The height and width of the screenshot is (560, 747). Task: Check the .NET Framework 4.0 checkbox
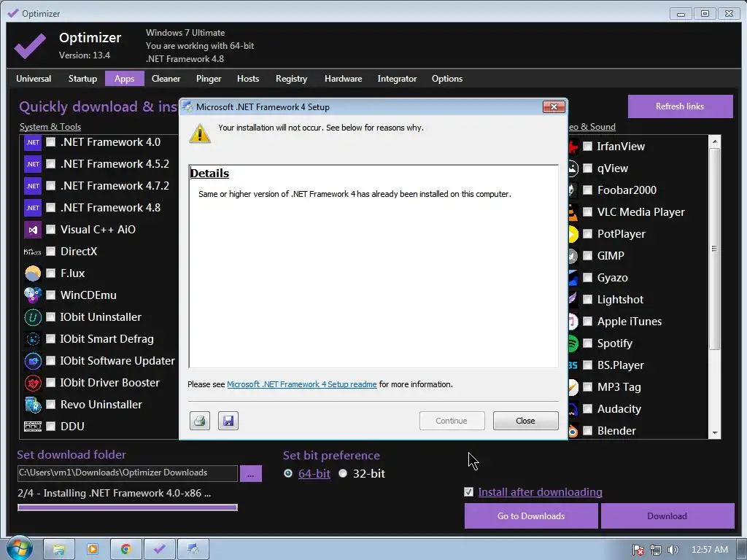pyautogui.click(x=50, y=142)
